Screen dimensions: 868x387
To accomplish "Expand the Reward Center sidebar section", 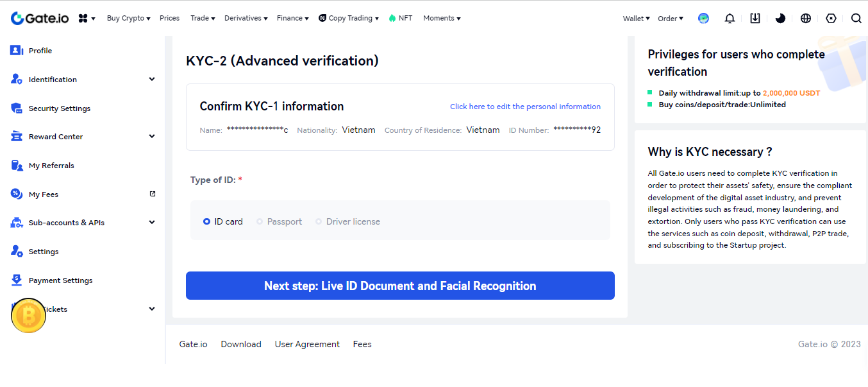I will [152, 136].
